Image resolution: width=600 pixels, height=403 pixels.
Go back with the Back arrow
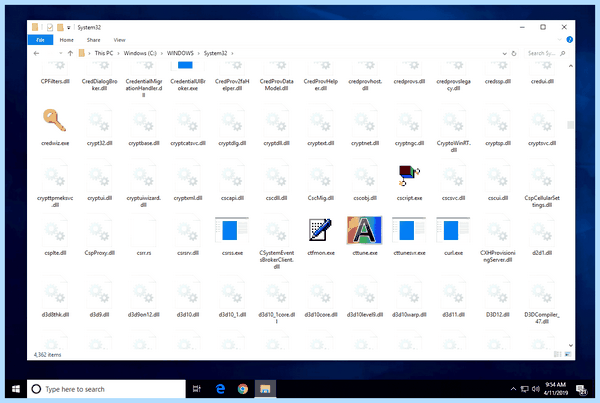(36, 53)
